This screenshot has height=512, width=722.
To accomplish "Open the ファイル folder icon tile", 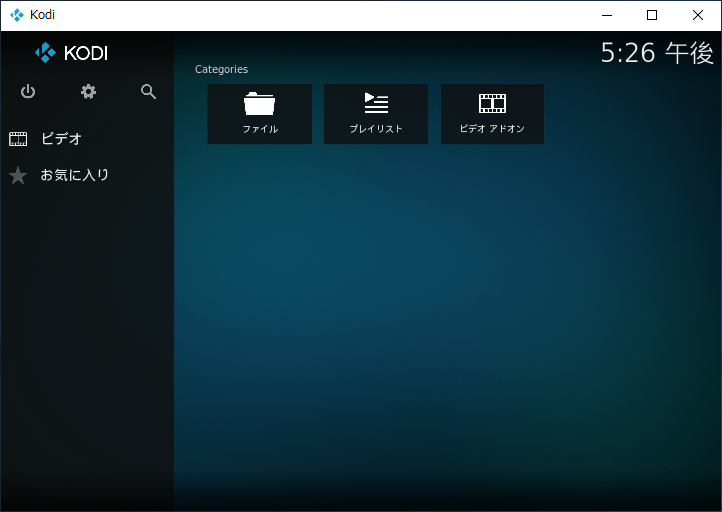I will tap(259, 104).
